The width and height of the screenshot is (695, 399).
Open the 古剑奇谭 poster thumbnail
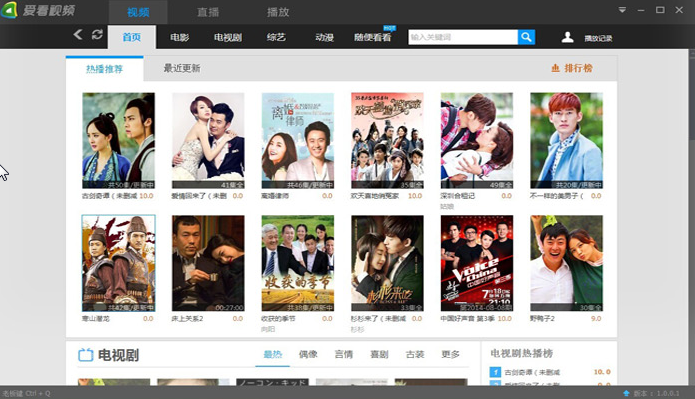[118, 141]
